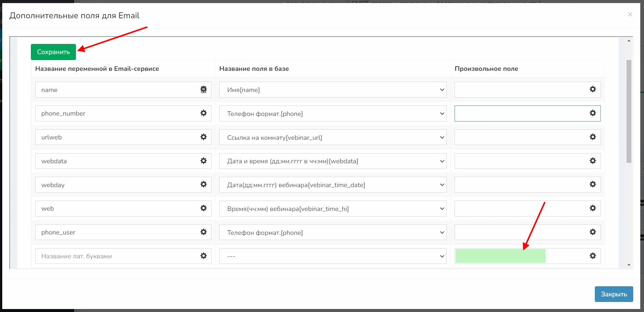Click the green highlighted custom field
Image resolution: width=644 pixels, height=312 pixels.
[x=500, y=256]
